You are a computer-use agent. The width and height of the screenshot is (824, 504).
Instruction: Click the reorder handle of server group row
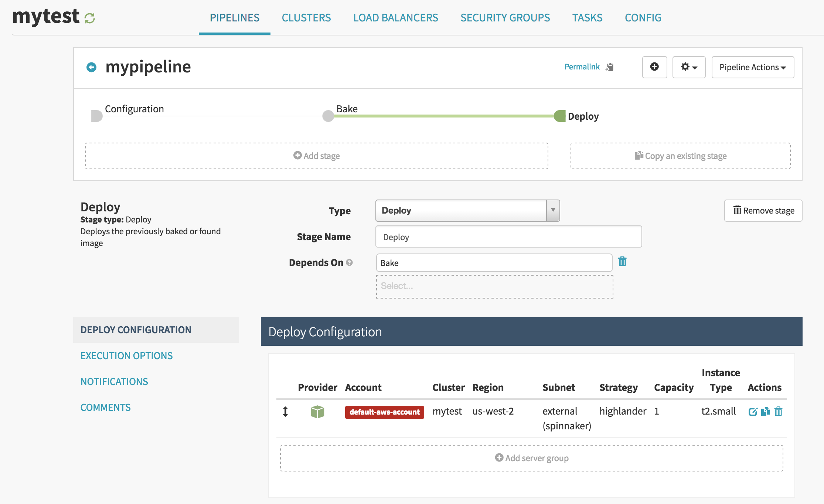tap(285, 412)
